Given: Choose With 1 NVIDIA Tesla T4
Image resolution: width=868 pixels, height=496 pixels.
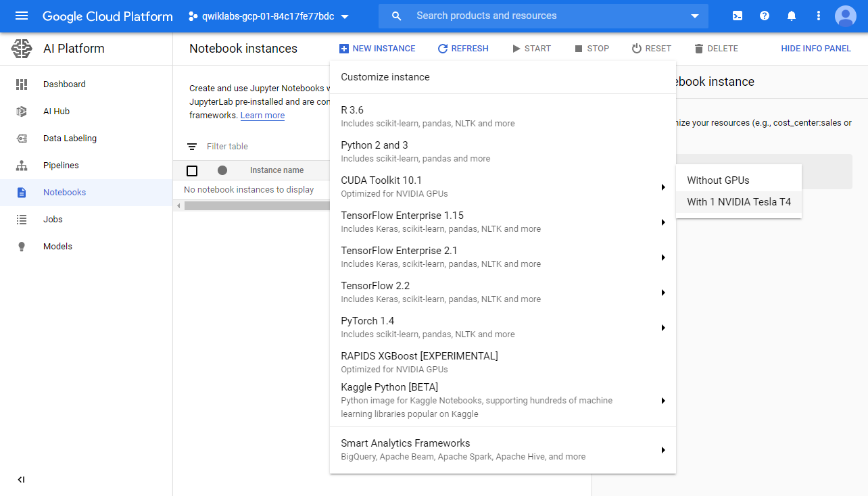Looking at the screenshot, I should pos(738,202).
